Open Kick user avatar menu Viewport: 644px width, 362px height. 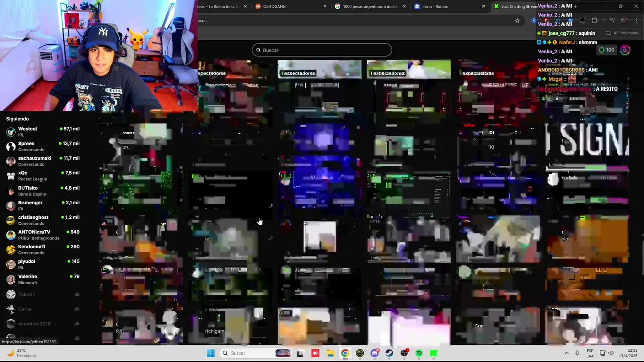(625, 50)
